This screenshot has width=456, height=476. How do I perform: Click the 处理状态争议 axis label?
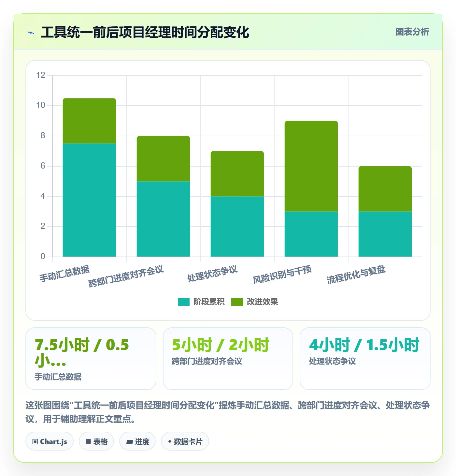212,274
